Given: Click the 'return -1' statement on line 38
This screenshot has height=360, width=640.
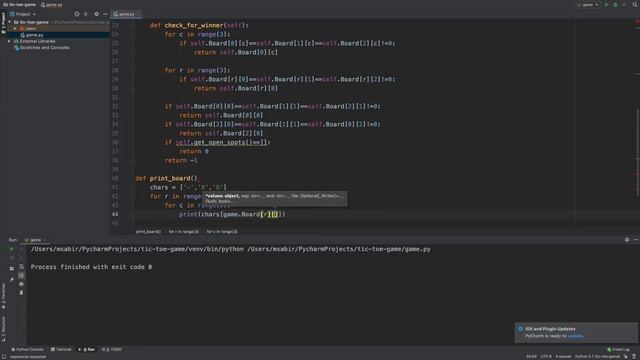Looking at the screenshot, I should click(181, 160).
